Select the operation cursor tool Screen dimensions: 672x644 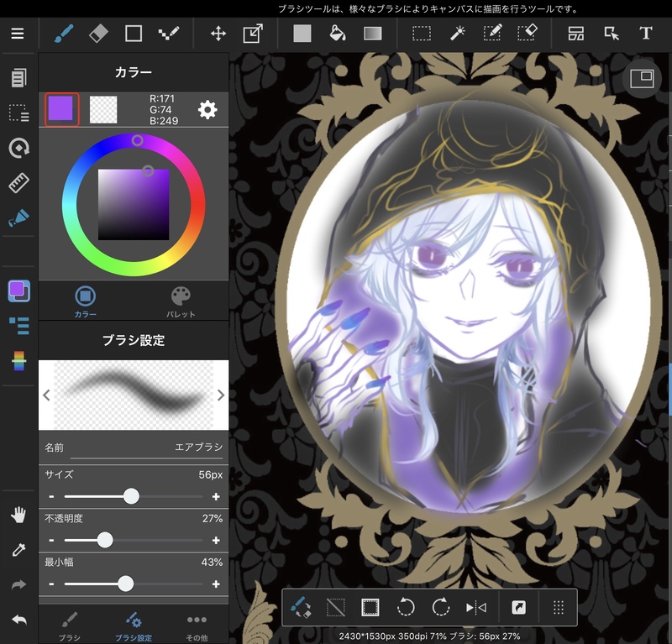[x=612, y=34]
